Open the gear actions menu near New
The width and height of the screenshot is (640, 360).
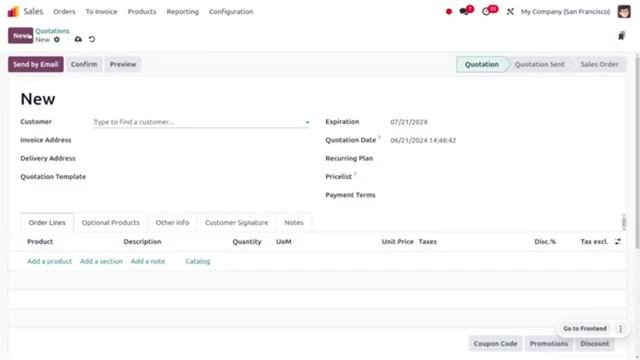[57, 40]
